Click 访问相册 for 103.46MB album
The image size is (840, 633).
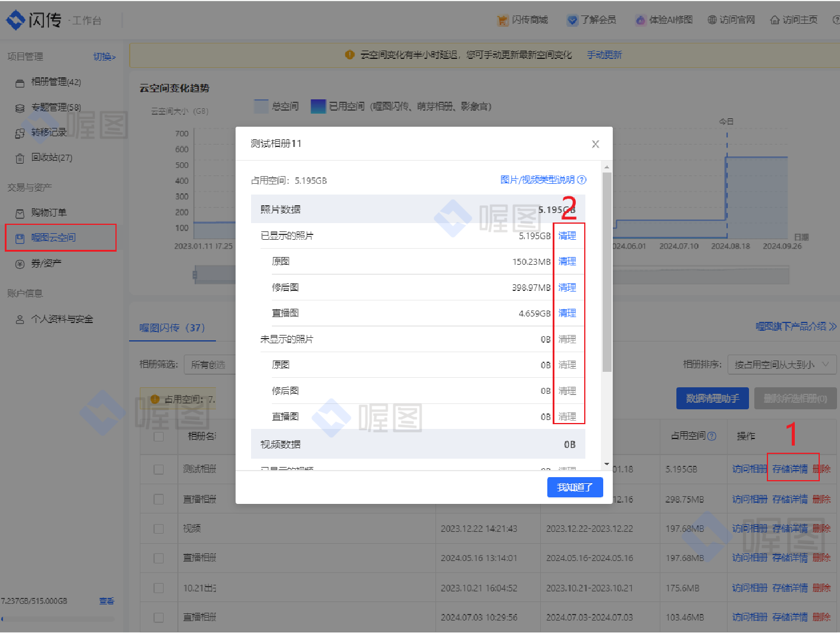(750, 618)
